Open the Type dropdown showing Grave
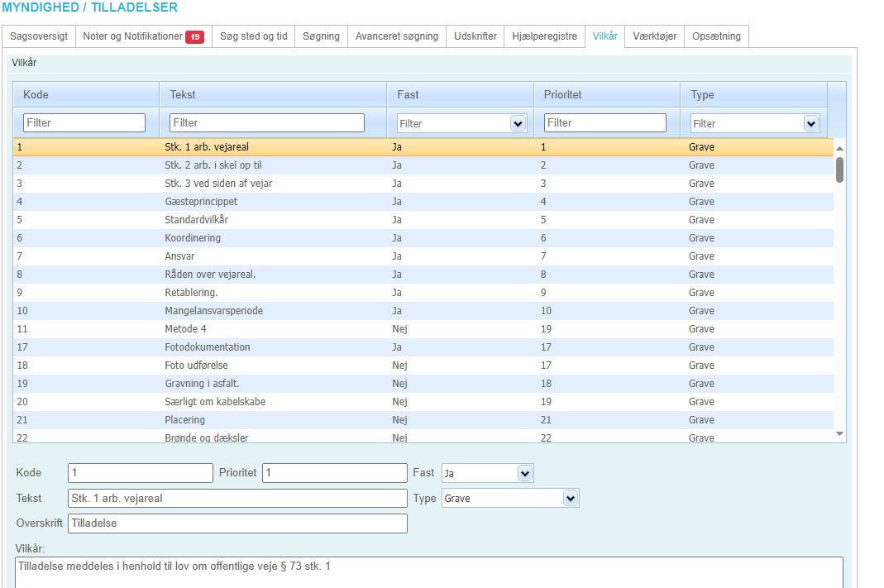The height and width of the screenshot is (588, 884). (x=570, y=499)
